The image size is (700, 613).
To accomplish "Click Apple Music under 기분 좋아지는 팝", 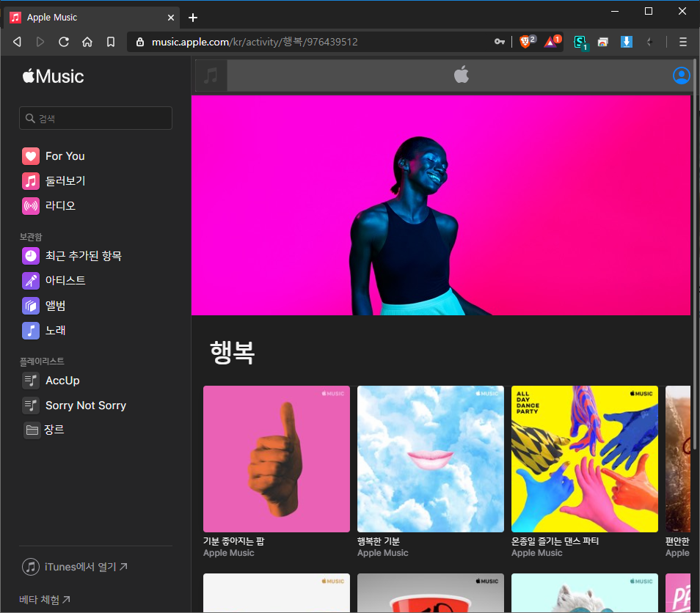I will pyautogui.click(x=229, y=553).
